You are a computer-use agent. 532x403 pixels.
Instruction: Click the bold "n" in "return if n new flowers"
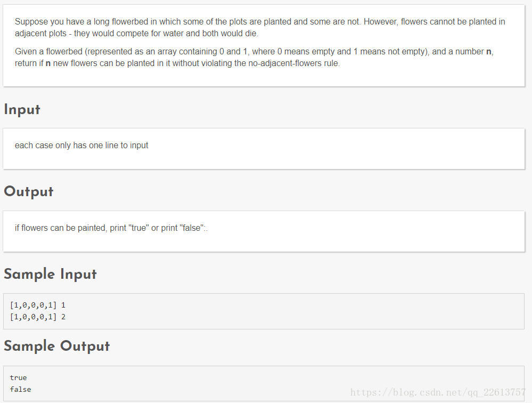pos(48,63)
